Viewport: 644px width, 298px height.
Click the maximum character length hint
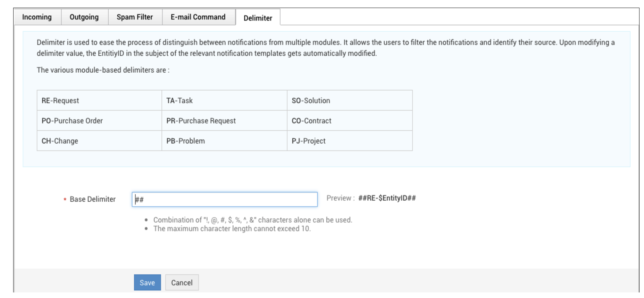232,228
